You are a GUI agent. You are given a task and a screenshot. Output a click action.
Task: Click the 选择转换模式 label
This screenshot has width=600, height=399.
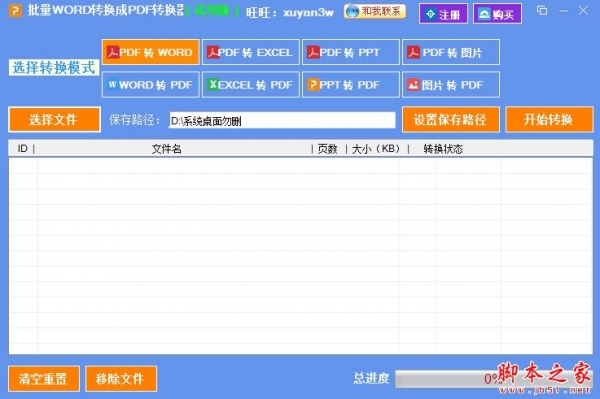[54, 68]
